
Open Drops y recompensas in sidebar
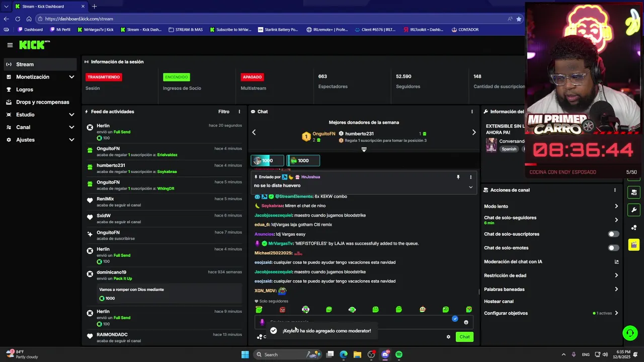(40, 102)
